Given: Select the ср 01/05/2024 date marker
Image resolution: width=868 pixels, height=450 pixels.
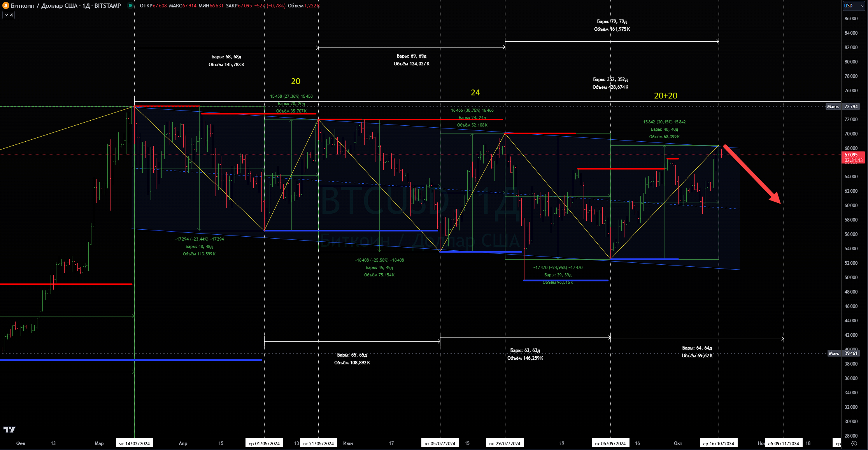Looking at the screenshot, I should (x=264, y=443).
